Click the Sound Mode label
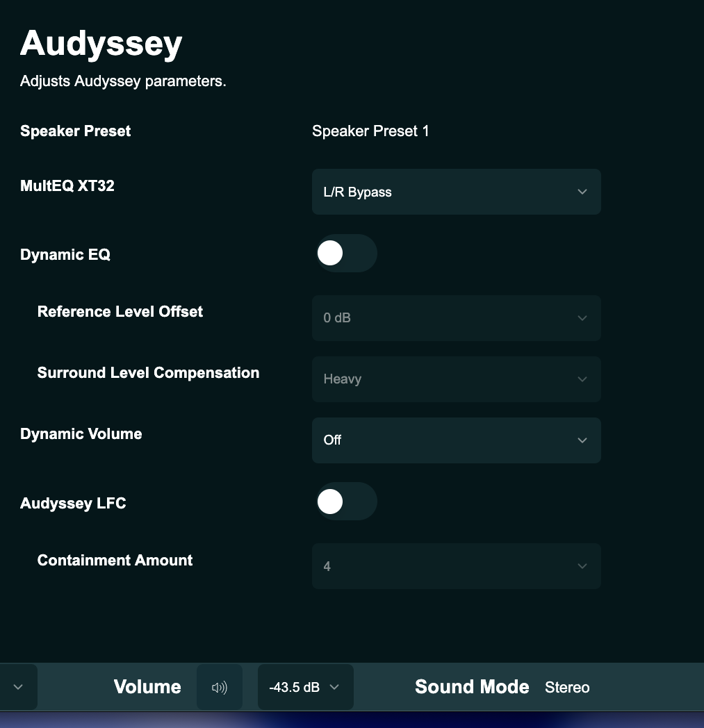 pyautogui.click(x=472, y=687)
